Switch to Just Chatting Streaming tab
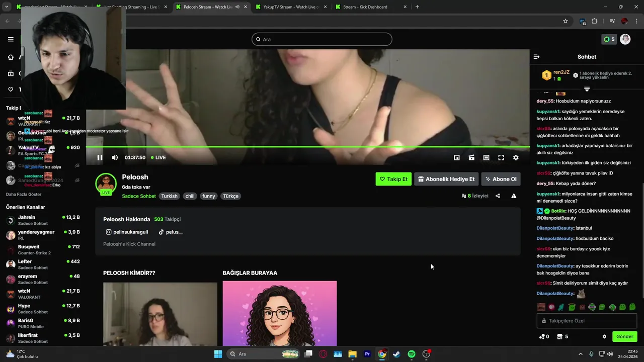The width and height of the screenshot is (644, 362). tap(132, 7)
